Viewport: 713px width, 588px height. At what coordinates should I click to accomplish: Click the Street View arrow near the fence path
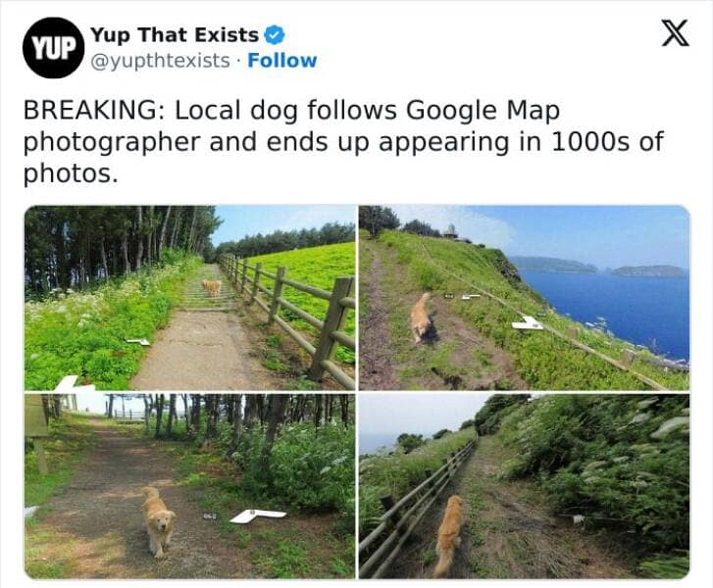(138, 341)
